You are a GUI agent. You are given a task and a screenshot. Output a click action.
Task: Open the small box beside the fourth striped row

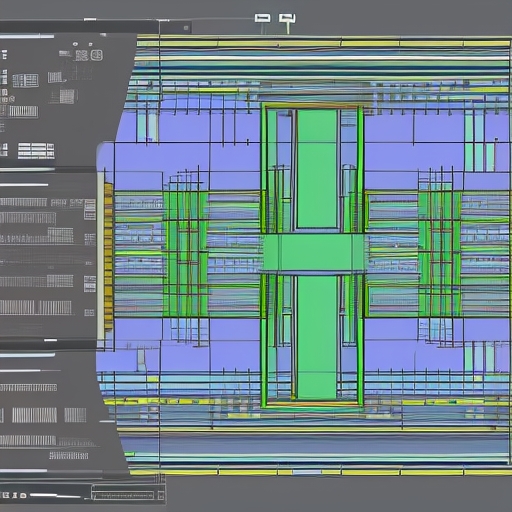click(x=90, y=284)
